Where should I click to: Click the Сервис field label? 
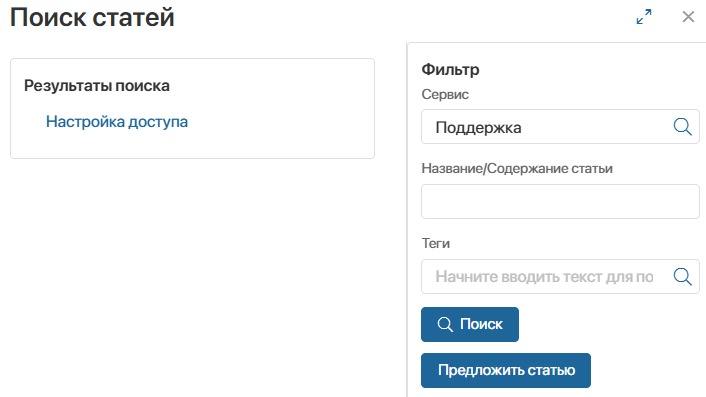coord(445,95)
